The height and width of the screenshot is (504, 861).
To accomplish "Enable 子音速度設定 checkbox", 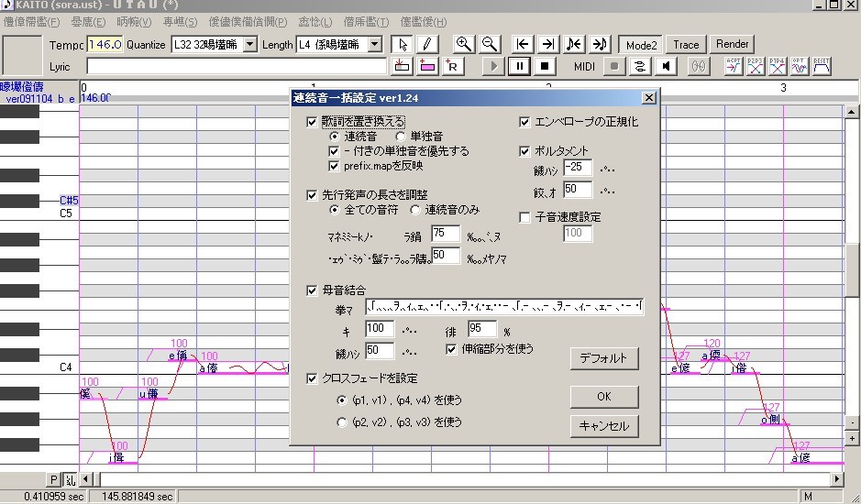I will (524, 217).
